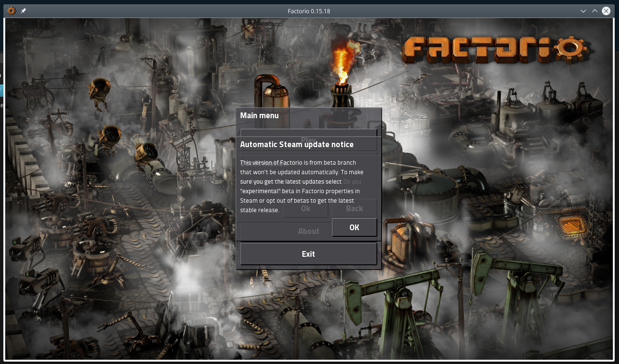Viewport: 619px width, 364px height.
Task: Minimize the Factorio window
Action: click(x=584, y=10)
